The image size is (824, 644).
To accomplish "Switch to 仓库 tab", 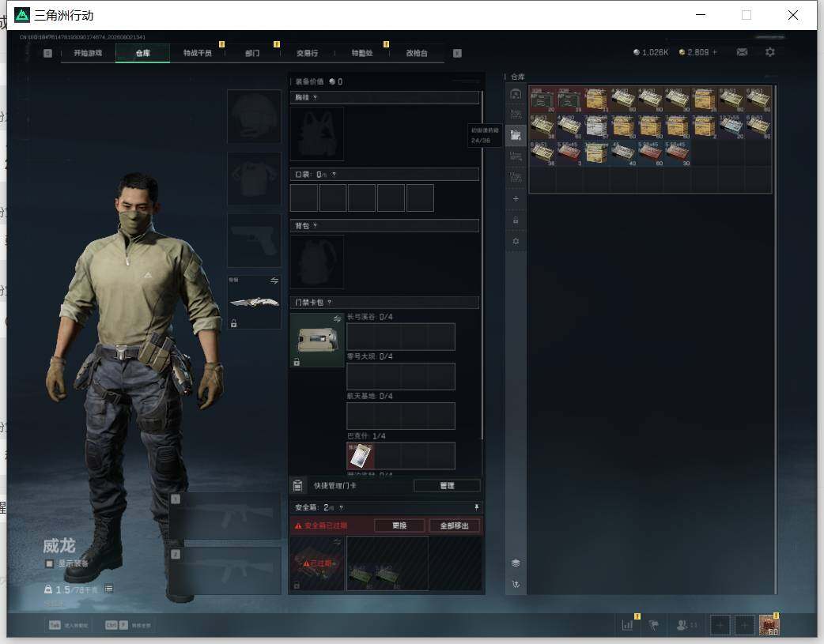I will (143, 53).
